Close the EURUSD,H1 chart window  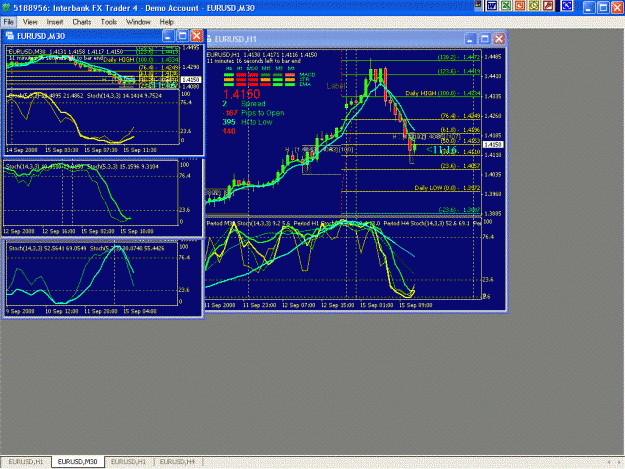pyautogui.click(x=499, y=39)
